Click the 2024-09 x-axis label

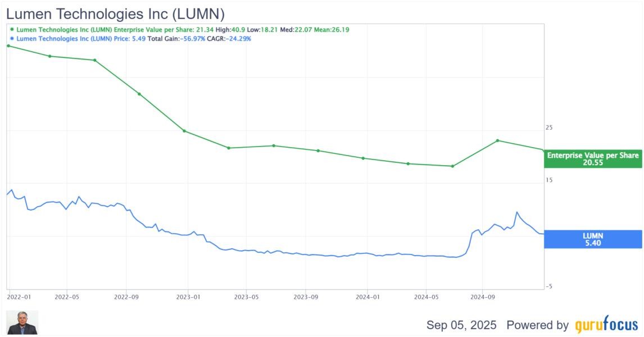tap(483, 297)
